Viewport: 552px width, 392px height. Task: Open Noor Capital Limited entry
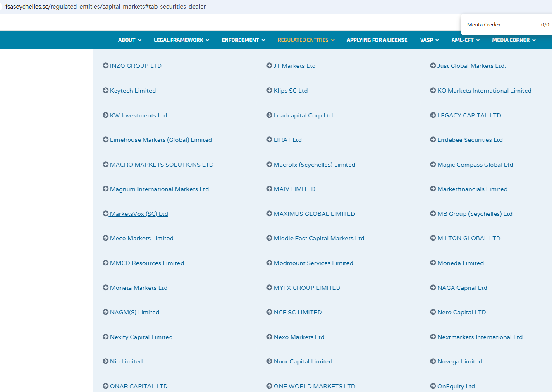(303, 361)
